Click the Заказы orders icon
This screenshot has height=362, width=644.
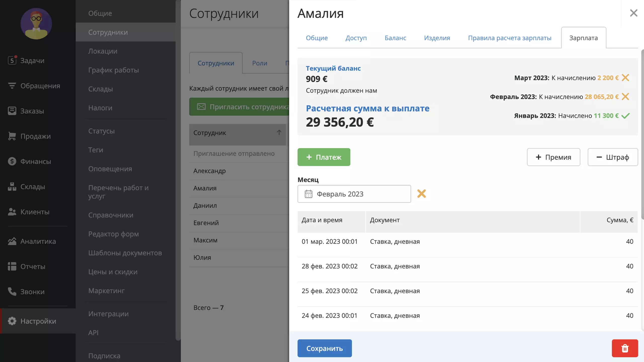(12, 111)
